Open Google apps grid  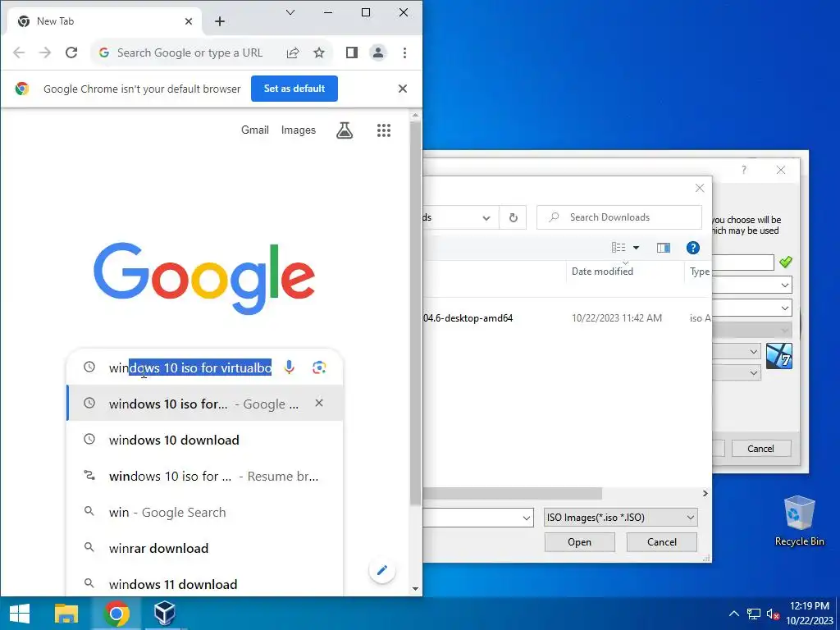pyautogui.click(x=384, y=130)
